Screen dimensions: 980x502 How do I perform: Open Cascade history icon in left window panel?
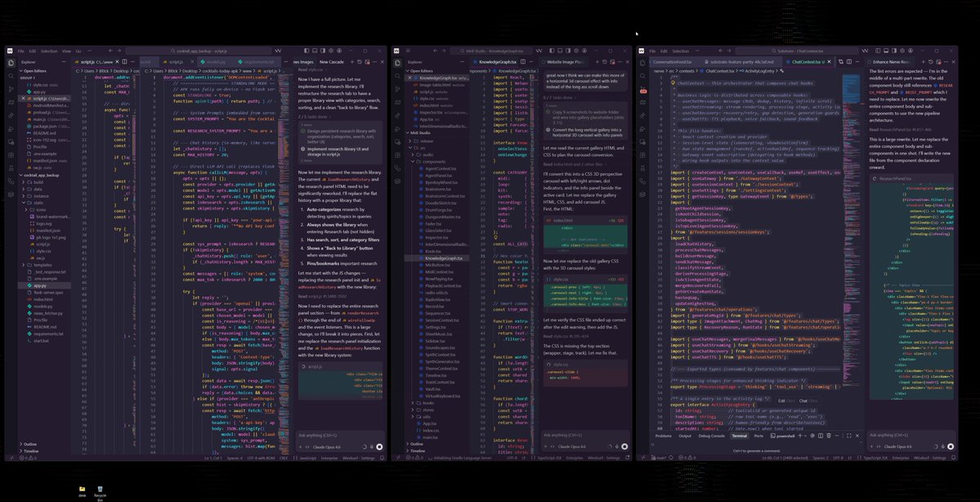pyautogui.click(x=360, y=62)
